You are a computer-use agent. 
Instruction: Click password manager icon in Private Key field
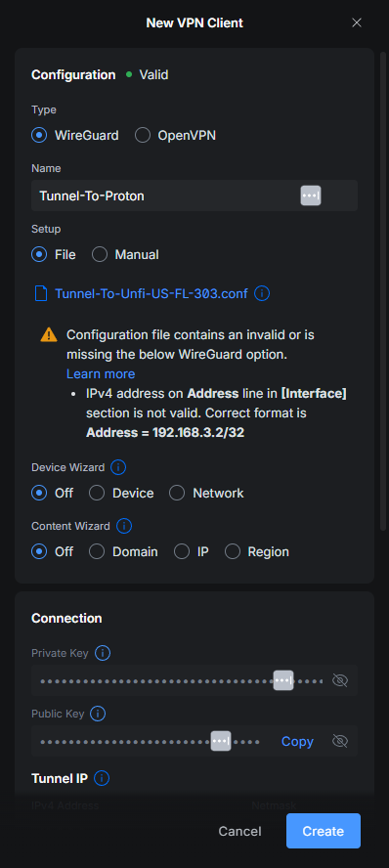[x=283, y=680]
